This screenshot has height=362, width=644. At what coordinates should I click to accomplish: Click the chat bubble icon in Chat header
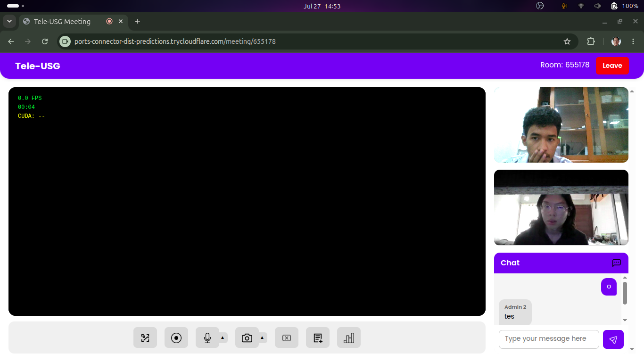click(616, 263)
